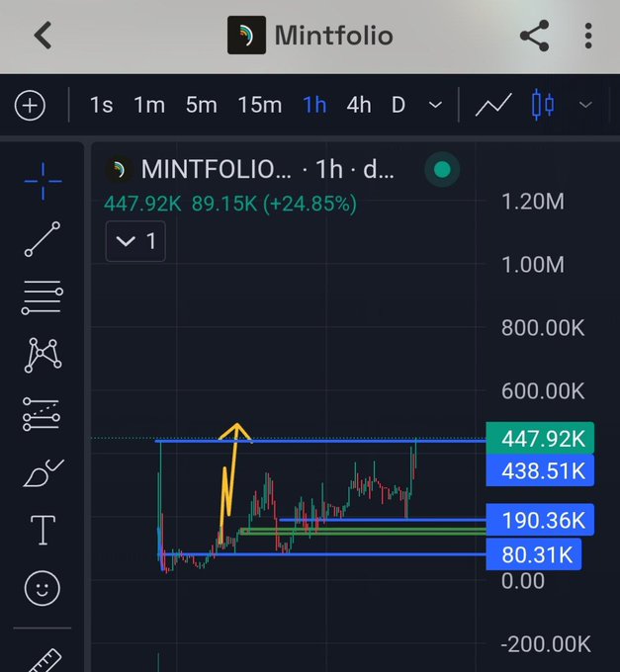
Task: Select the 80.31K horizontal line label
Action: click(534, 554)
